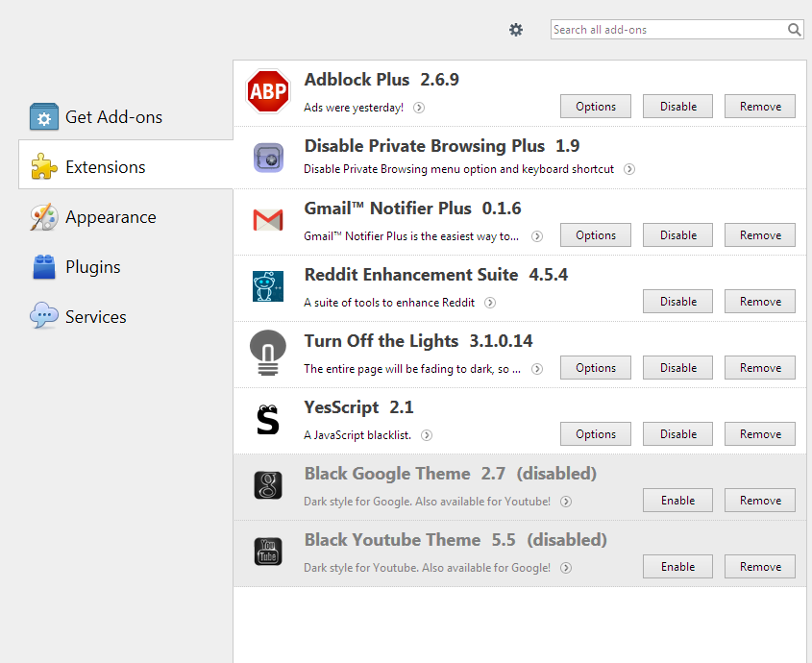Open Options for Gmail Notifier Plus
Viewport: 812px width, 663px height.
click(596, 235)
